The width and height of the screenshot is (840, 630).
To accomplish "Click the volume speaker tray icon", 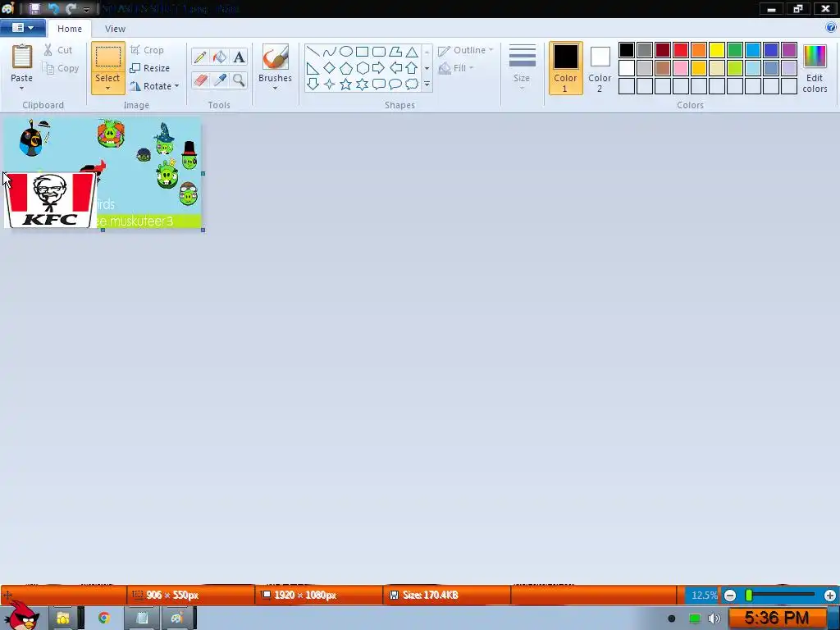I will (x=714, y=619).
